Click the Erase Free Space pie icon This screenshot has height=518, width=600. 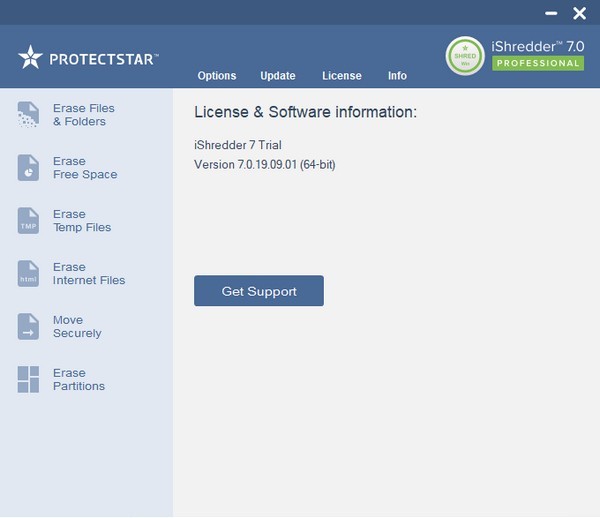click(x=28, y=168)
